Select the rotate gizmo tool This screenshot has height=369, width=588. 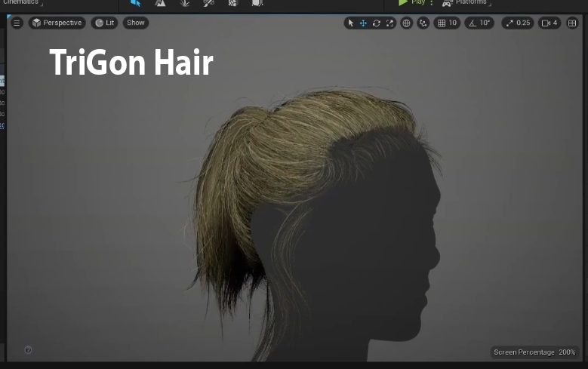(377, 23)
